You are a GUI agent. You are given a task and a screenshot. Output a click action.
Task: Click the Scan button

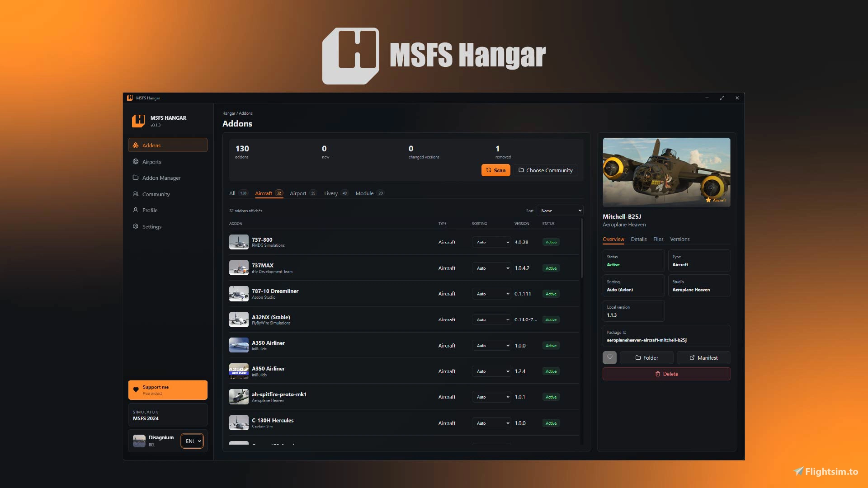click(x=496, y=170)
